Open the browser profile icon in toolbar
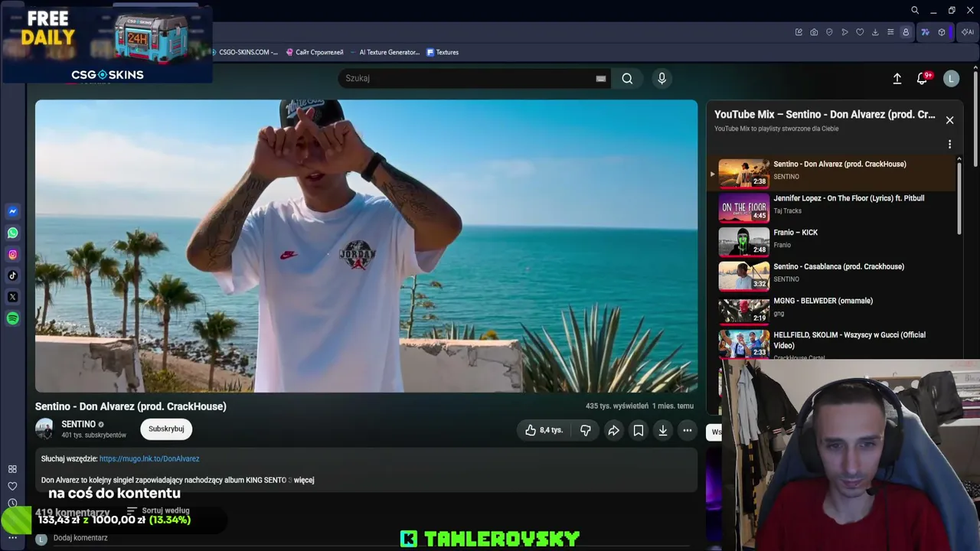 tap(906, 32)
